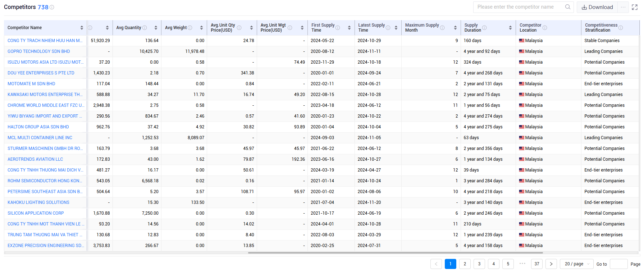This screenshot has width=644, height=274.
Task: Go to page 4
Action: [494, 264]
